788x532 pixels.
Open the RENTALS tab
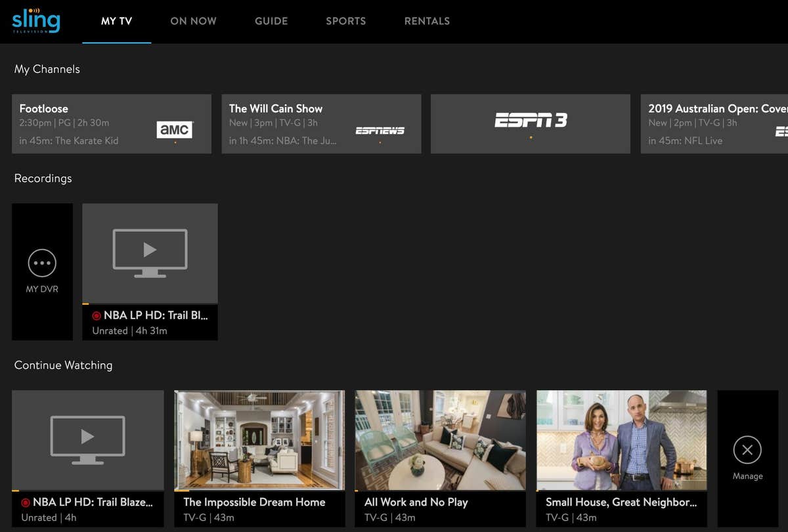point(427,20)
